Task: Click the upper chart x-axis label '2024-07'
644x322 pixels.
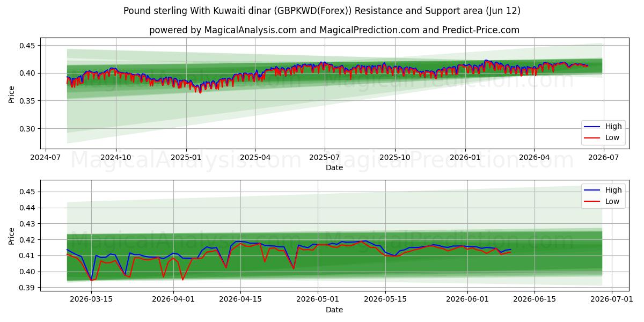Action: tap(46, 158)
